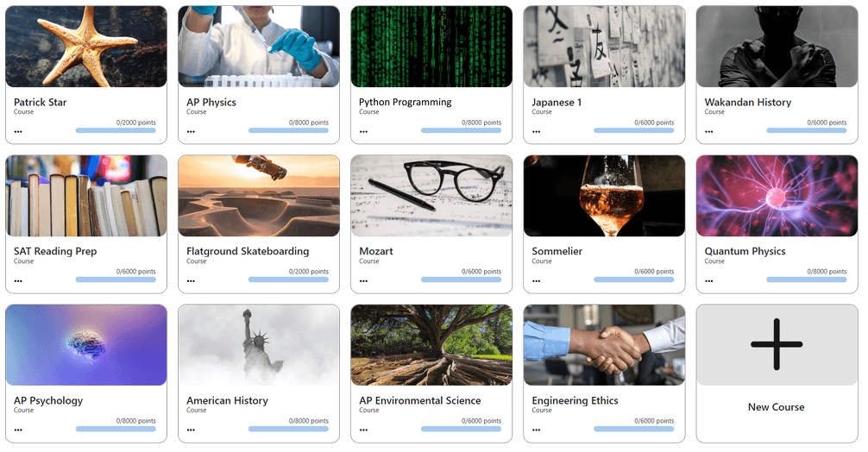Open the ellipsis menu for AP Physics
868x452 pixels.
tap(191, 132)
